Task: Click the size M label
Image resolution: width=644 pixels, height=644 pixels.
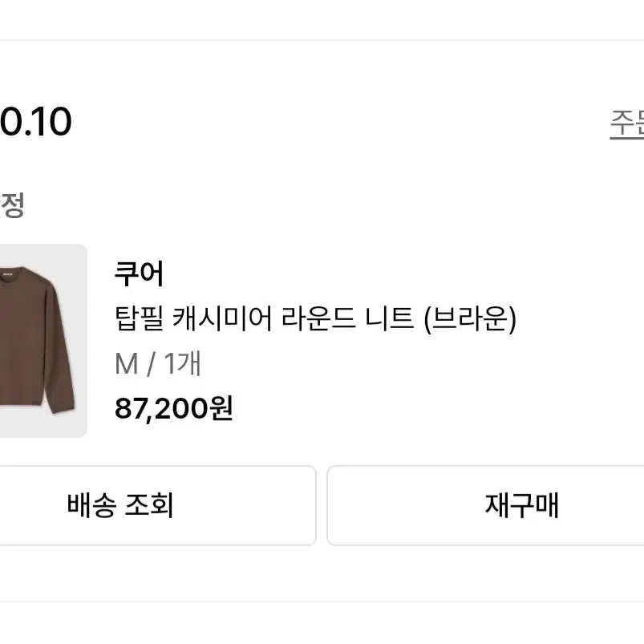Action: pos(126,364)
